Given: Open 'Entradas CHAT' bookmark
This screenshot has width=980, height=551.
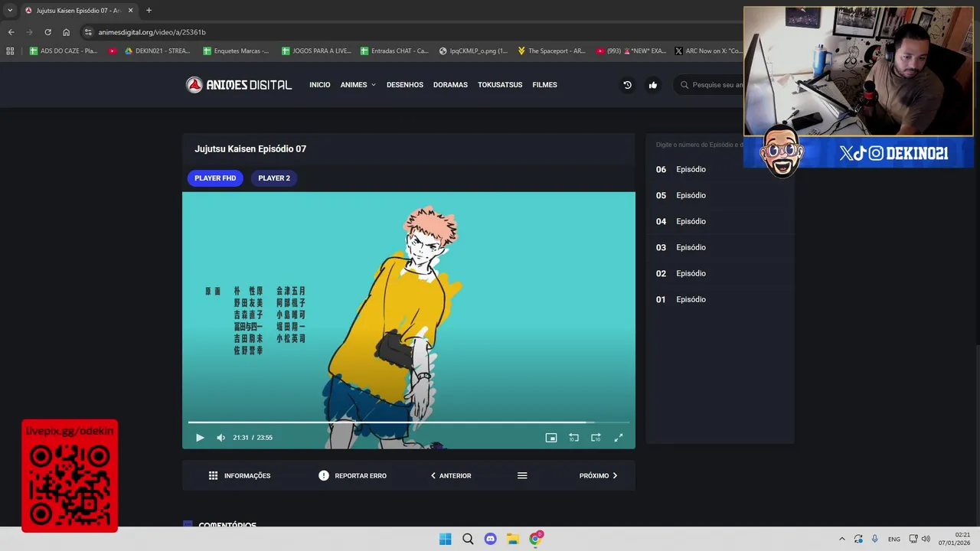Looking at the screenshot, I should click(394, 51).
